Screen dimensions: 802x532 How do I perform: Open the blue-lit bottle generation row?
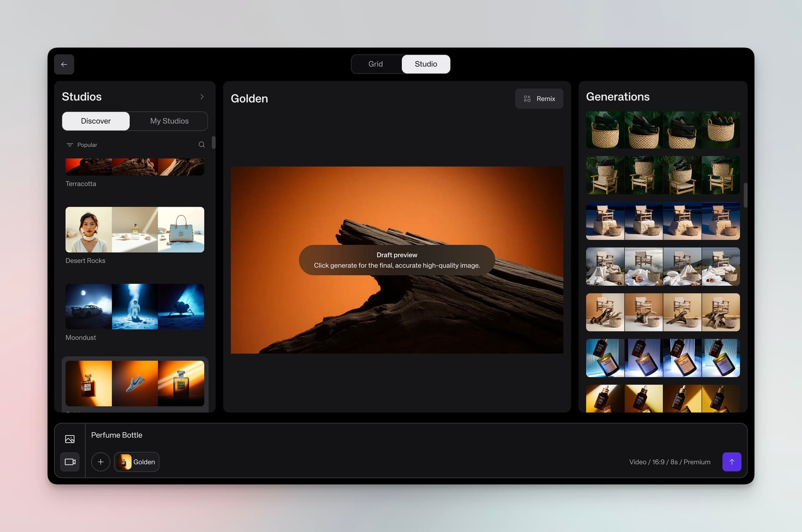click(663, 358)
